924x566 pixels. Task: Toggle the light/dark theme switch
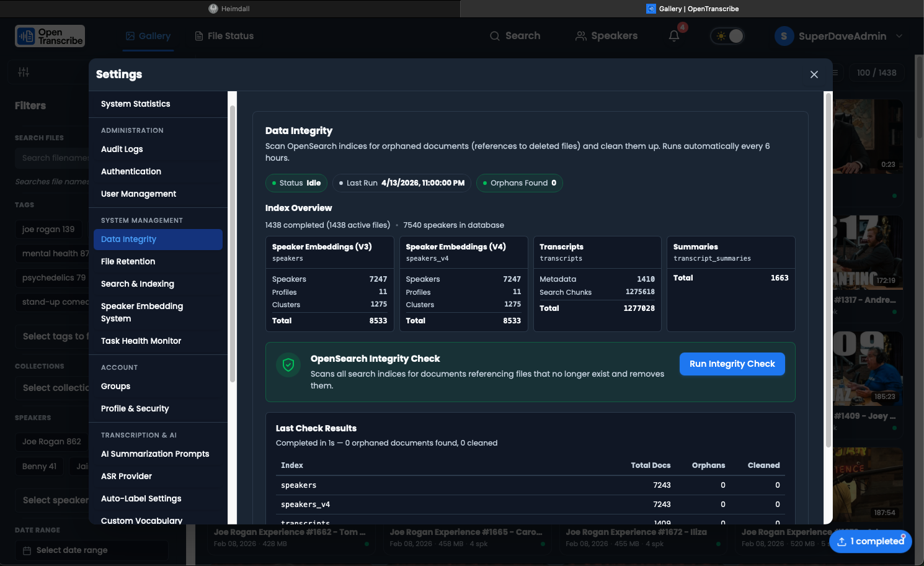pos(727,36)
